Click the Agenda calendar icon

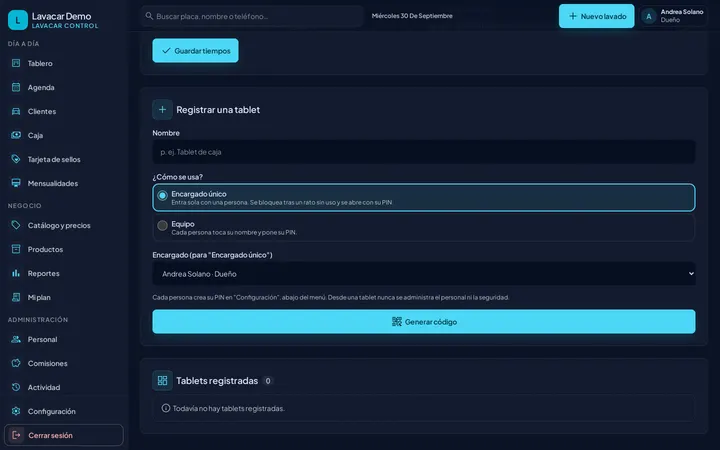(16, 87)
